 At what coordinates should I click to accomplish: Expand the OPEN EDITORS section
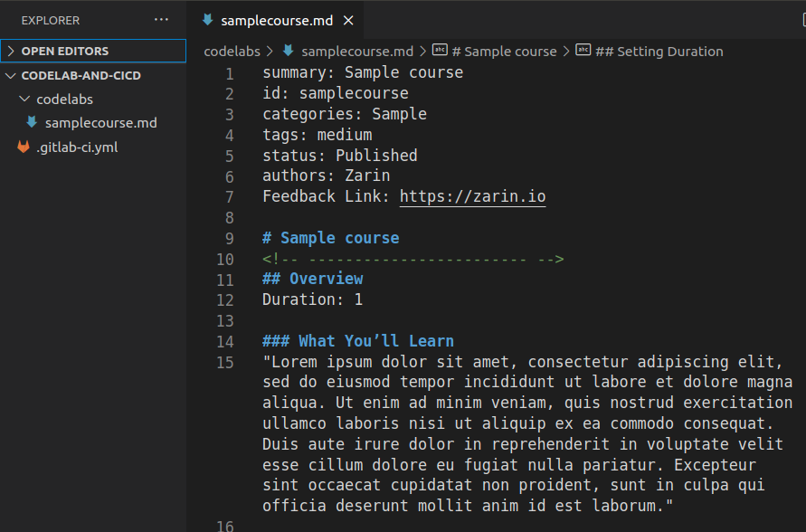tap(11, 51)
